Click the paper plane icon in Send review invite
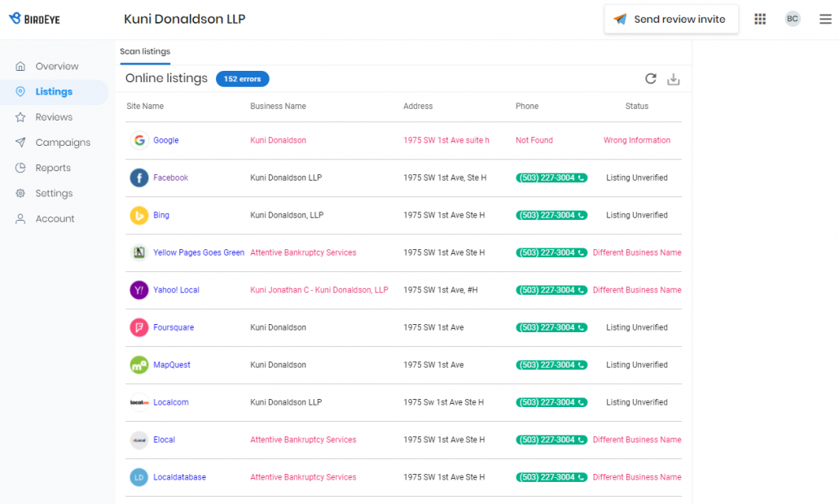Viewport: 839px width, 504px height. click(x=620, y=20)
